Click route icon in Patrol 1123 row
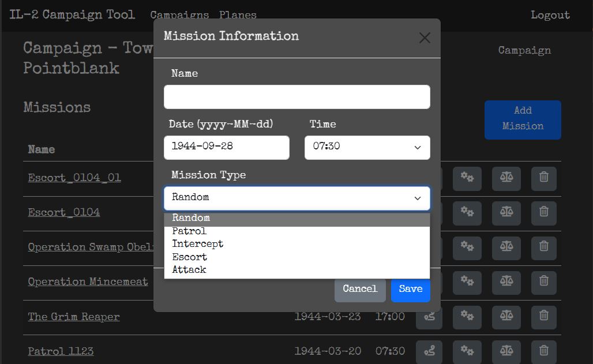 click(429, 351)
